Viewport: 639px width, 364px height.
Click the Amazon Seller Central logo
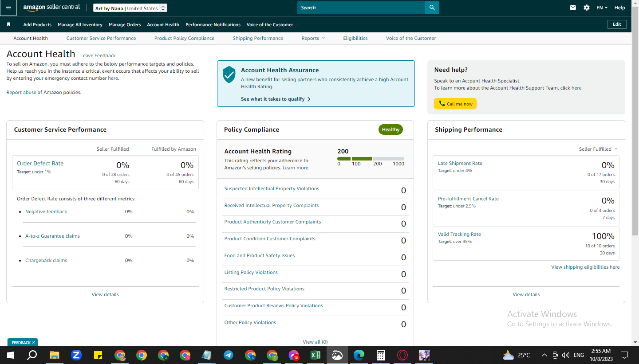tap(52, 8)
